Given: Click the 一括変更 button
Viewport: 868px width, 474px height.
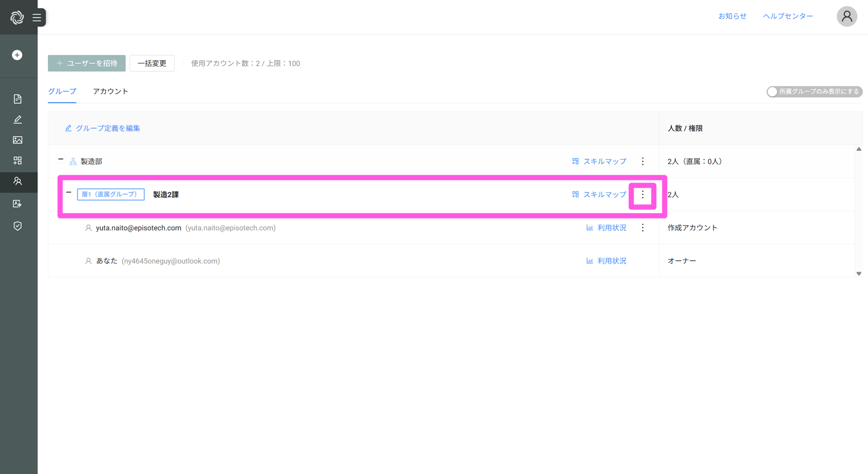Looking at the screenshot, I should pyautogui.click(x=152, y=63).
